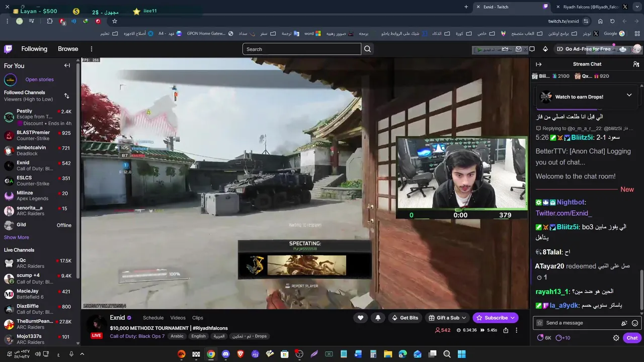Open the whispers chat bubble icon
This screenshot has height=362, width=644.
pos(532,49)
